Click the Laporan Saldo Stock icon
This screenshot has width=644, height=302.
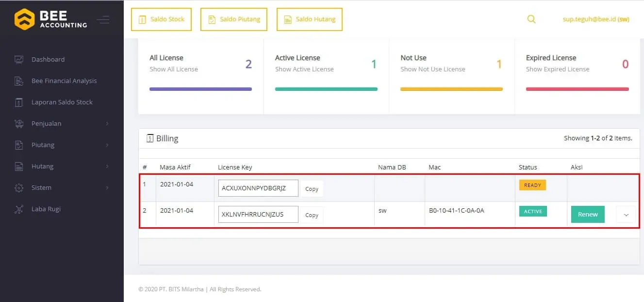(x=19, y=102)
